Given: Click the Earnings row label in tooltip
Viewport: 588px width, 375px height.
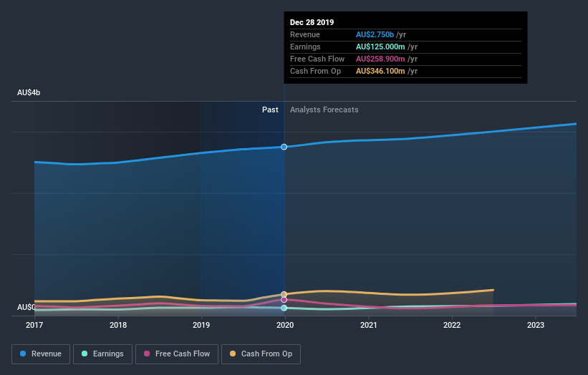Looking at the screenshot, I should (x=305, y=47).
